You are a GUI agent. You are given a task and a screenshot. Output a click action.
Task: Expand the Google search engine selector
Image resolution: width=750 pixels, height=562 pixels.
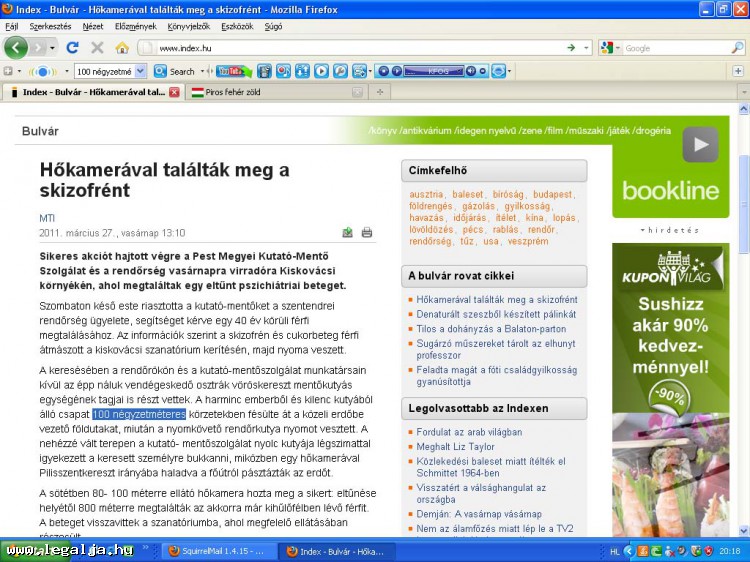611,47
